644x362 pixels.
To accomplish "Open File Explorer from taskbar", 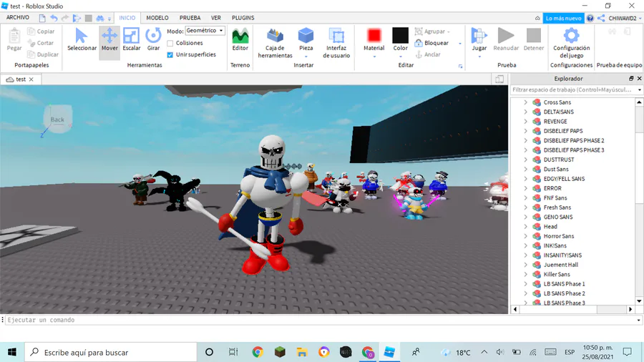I will pyautogui.click(x=302, y=352).
